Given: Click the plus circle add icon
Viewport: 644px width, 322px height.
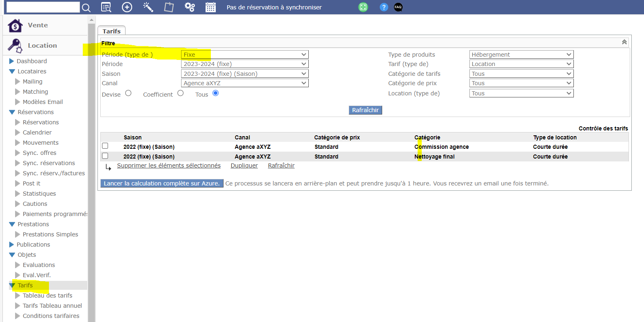Looking at the screenshot, I should pyautogui.click(x=127, y=7).
